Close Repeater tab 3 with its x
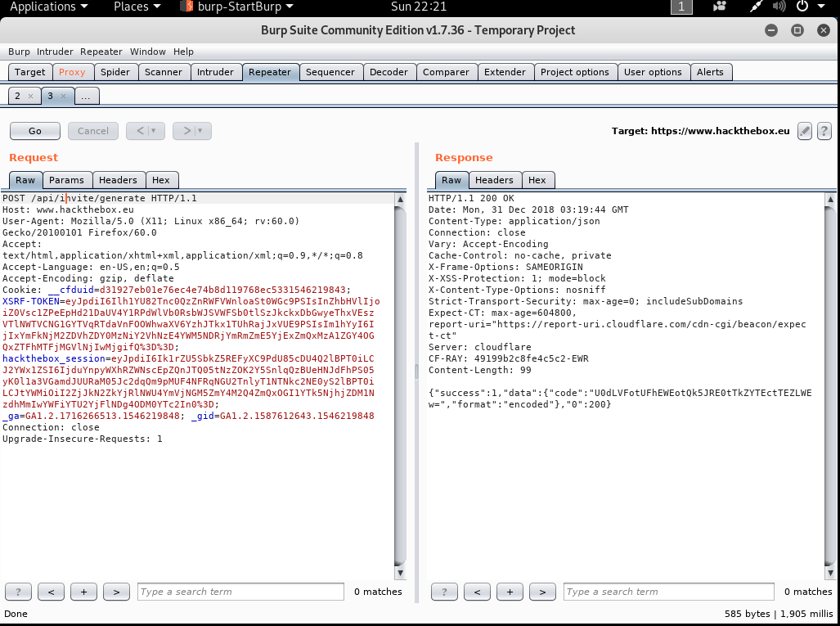Viewport: 840px width, 626px height. point(64,97)
